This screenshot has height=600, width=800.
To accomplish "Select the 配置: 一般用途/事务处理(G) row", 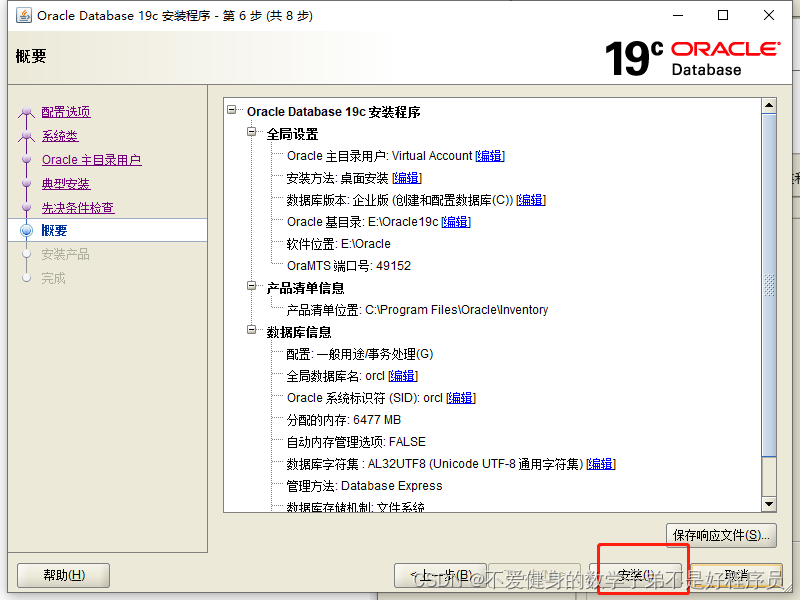I will pyautogui.click(x=360, y=354).
